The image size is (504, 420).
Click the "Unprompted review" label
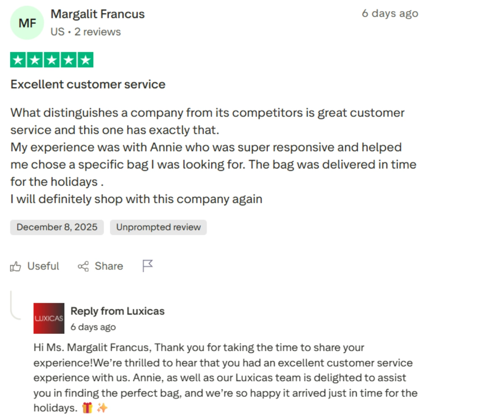pos(158,227)
